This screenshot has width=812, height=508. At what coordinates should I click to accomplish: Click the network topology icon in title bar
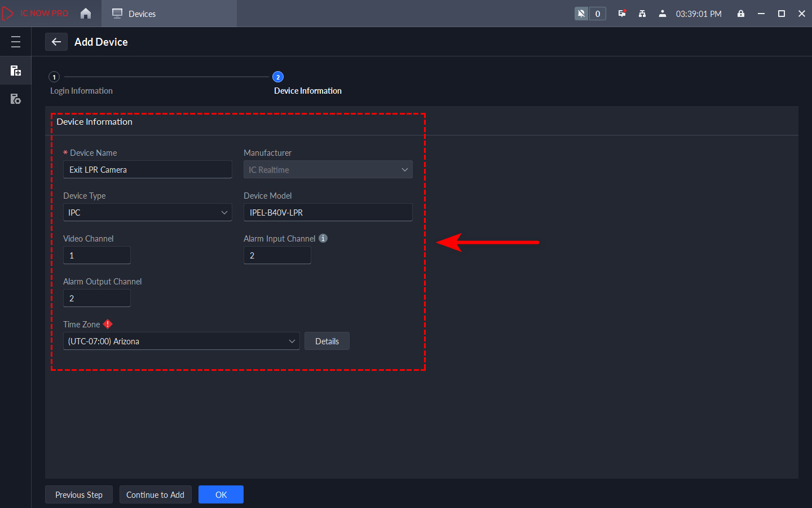642,14
